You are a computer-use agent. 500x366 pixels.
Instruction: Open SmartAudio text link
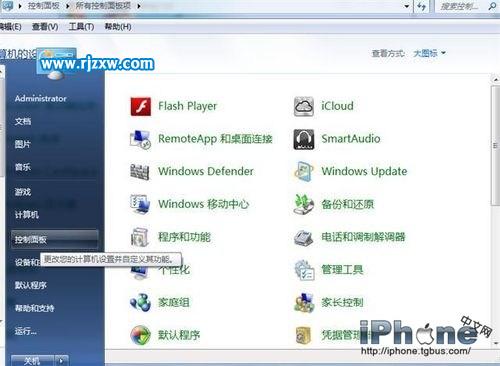click(x=351, y=139)
